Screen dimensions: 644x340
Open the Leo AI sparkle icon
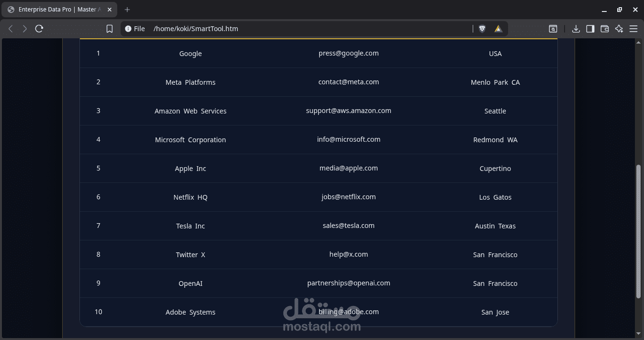(x=619, y=29)
